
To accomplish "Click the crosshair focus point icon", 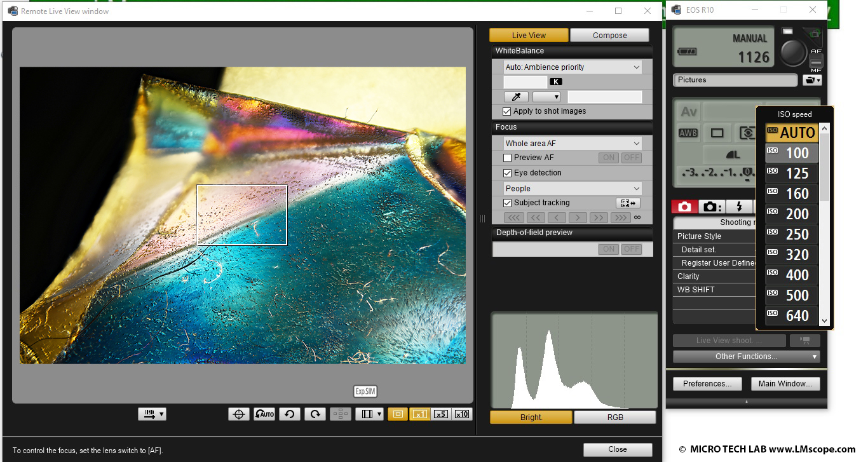I will click(239, 414).
